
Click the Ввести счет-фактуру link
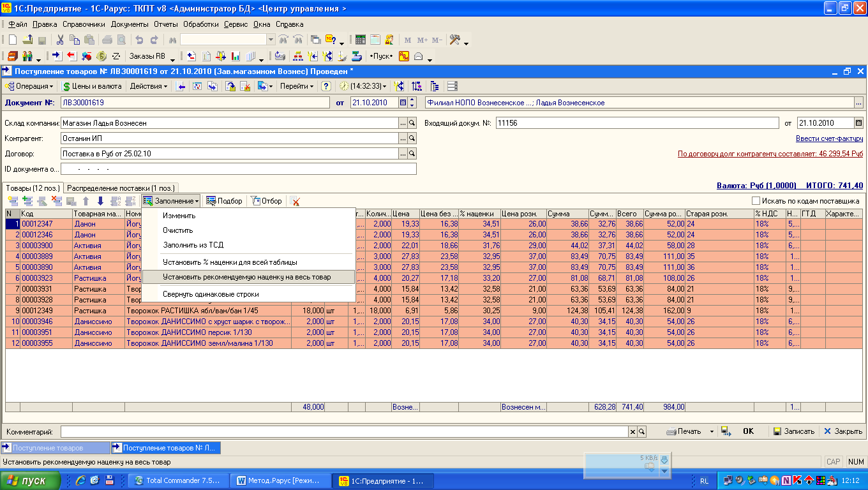(x=829, y=138)
